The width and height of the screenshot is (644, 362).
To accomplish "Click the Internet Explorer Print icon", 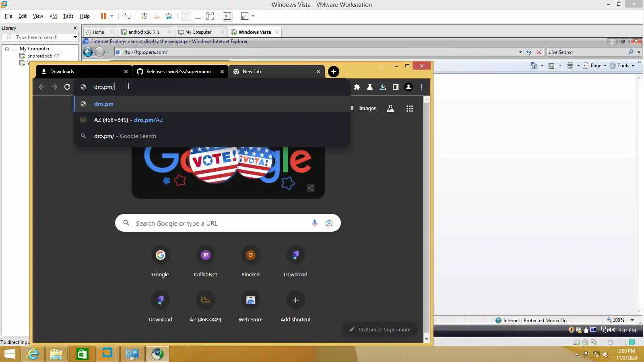I will point(570,66).
